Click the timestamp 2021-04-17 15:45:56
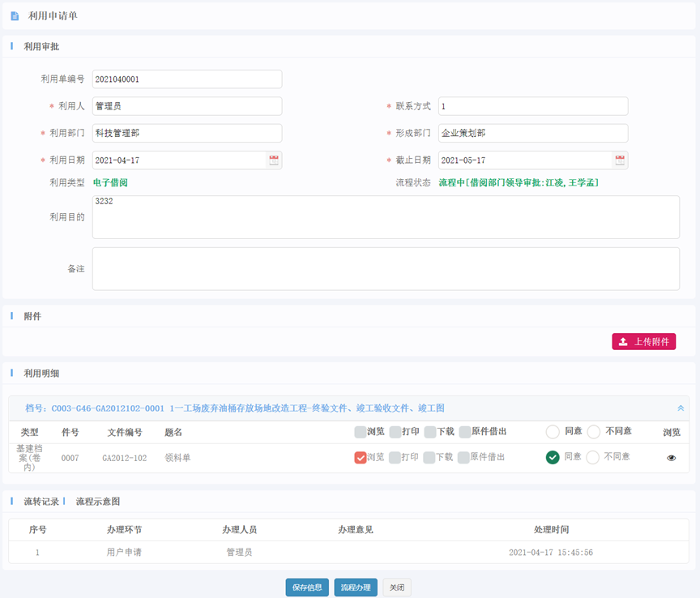Image resolution: width=700 pixels, height=598 pixels. point(551,553)
